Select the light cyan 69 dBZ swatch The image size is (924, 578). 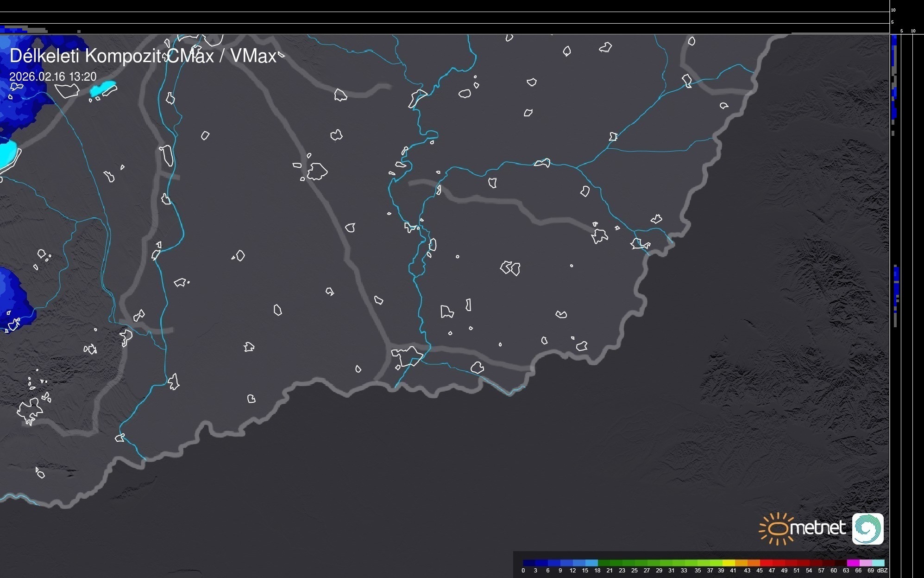878,563
